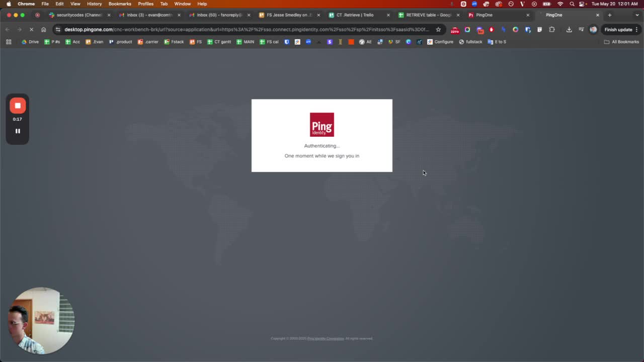The height and width of the screenshot is (362, 644).
Task: Open the Wi-Fi status menu
Action: pos(560,4)
